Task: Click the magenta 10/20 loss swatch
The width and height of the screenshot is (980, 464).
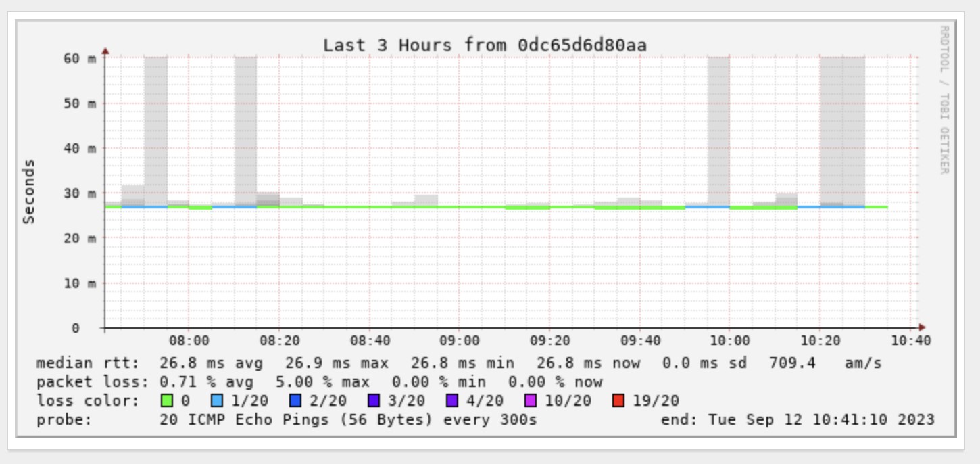Action: click(531, 401)
